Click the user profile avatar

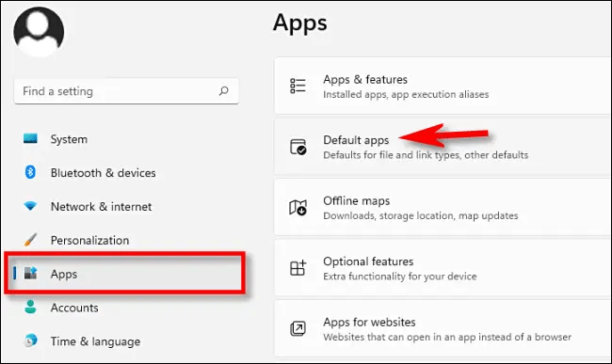click(39, 32)
